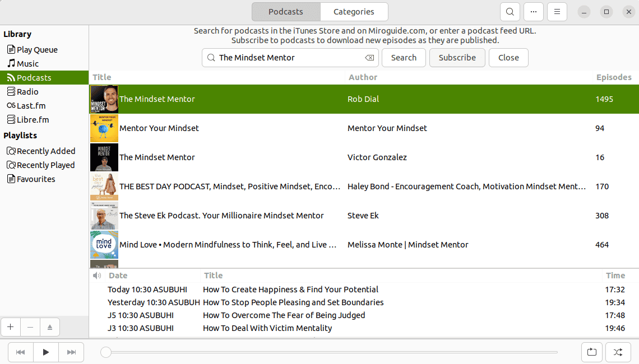Subscribe to the selected podcast
Image resolution: width=639 pixels, height=364 pixels.
coord(457,58)
